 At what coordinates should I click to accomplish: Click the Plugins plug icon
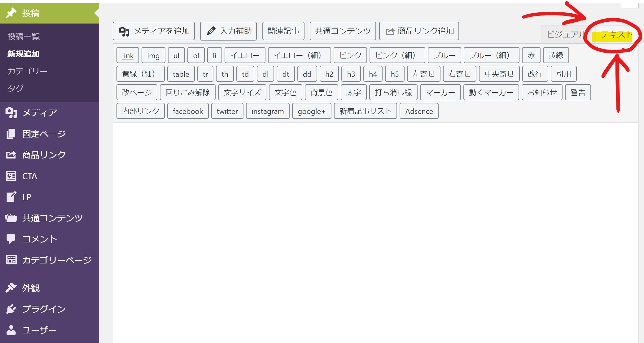tap(11, 309)
